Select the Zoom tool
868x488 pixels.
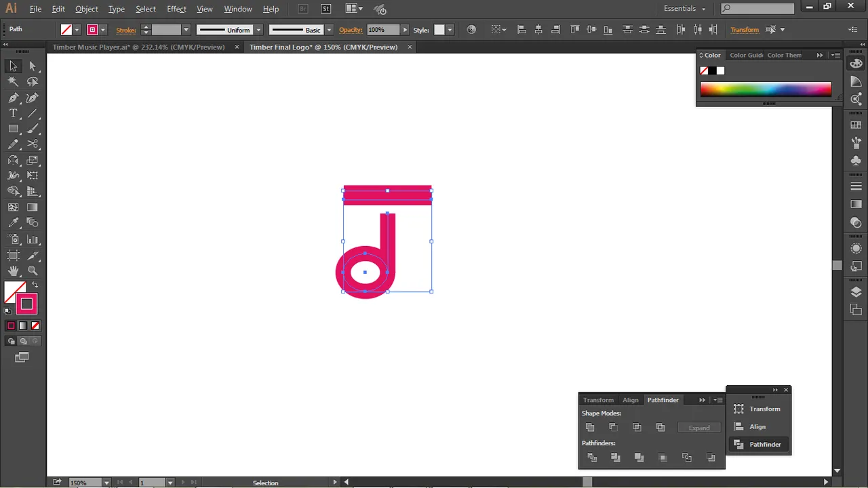click(x=33, y=271)
